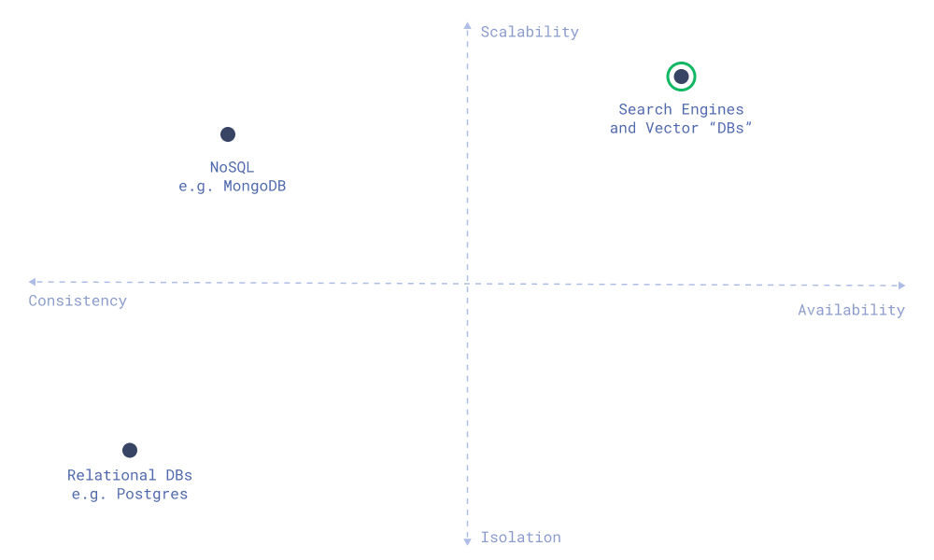Click the "Relational DBs" text label
The height and width of the screenshot is (560, 934).
[130, 475]
